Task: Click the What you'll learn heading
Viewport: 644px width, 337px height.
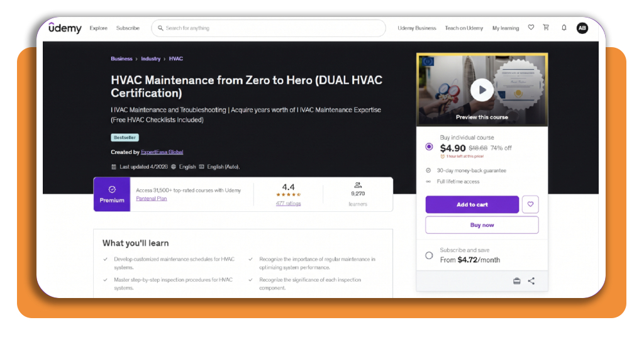Action: click(x=136, y=243)
